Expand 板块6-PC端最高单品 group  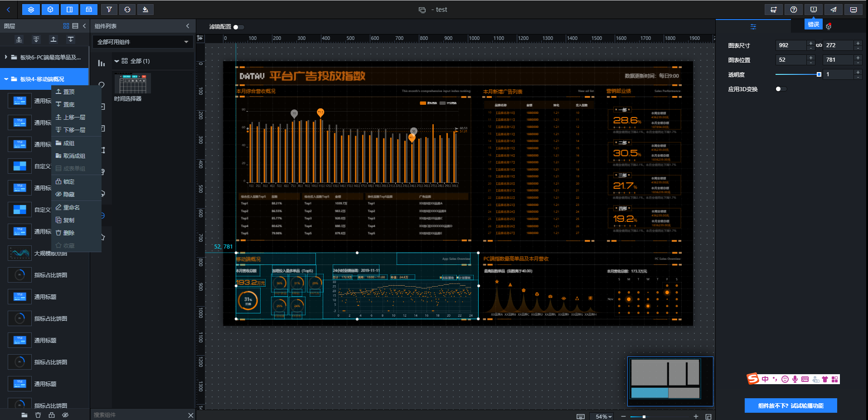click(5, 57)
